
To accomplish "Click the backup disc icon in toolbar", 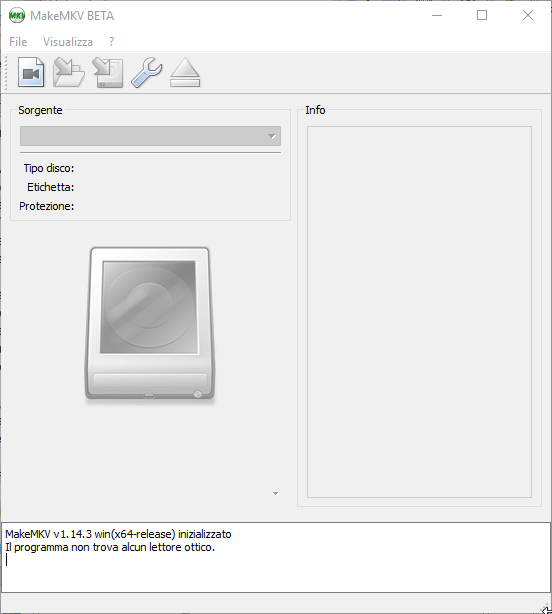I will [x=108, y=72].
